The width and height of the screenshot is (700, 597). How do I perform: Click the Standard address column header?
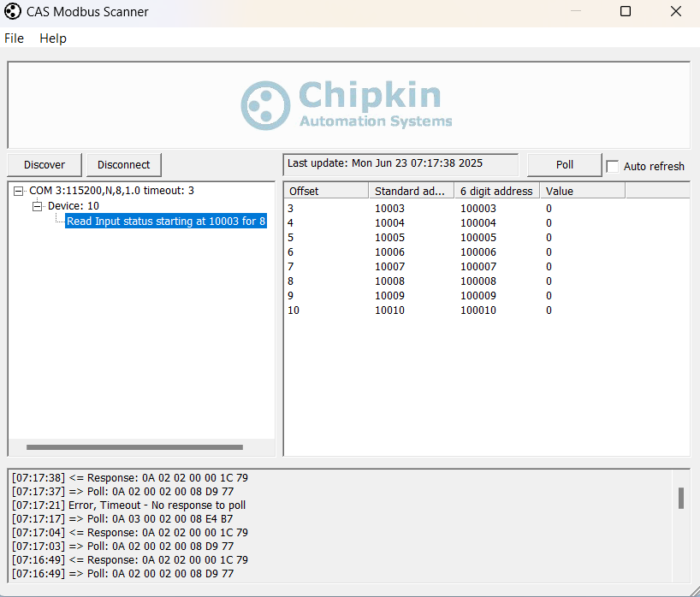pyautogui.click(x=411, y=191)
